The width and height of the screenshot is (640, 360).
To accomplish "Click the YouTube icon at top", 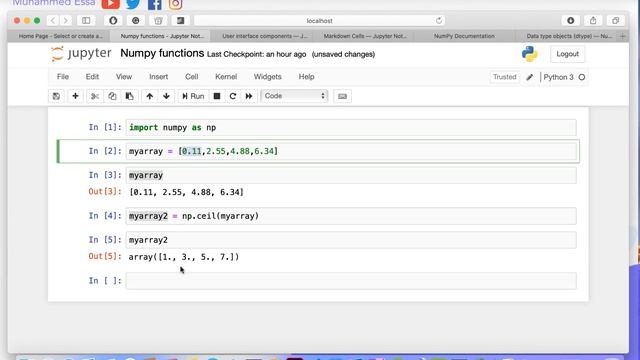I will tap(111, 4).
